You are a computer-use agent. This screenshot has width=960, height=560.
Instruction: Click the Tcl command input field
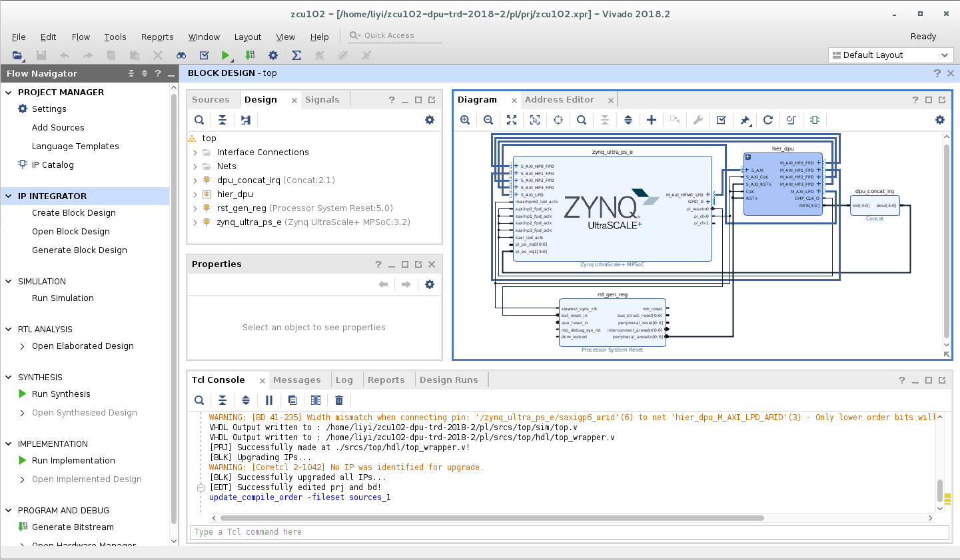tap(569, 532)
